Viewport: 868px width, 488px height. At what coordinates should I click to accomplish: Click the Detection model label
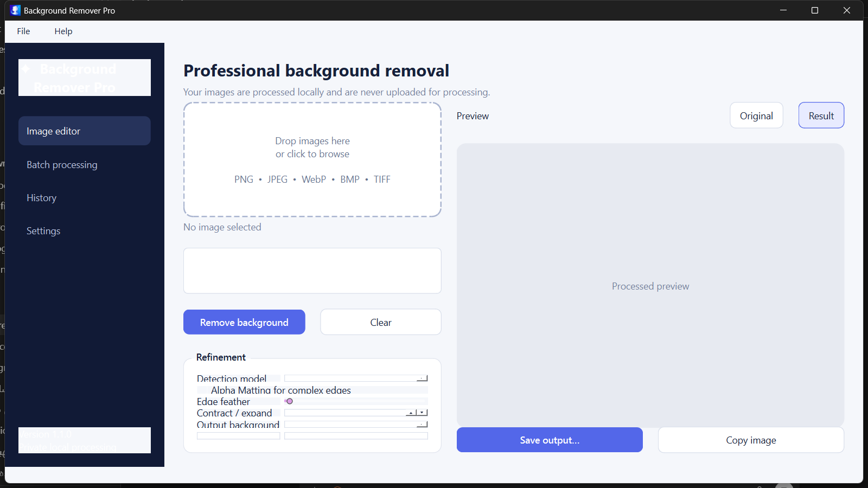coord(232,378)
